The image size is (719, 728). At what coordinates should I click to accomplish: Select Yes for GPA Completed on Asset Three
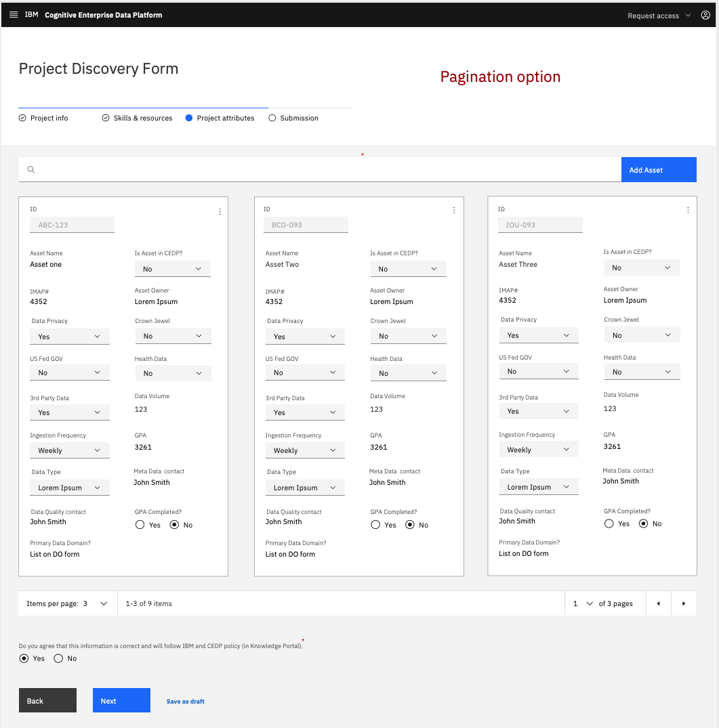[609, 523]
